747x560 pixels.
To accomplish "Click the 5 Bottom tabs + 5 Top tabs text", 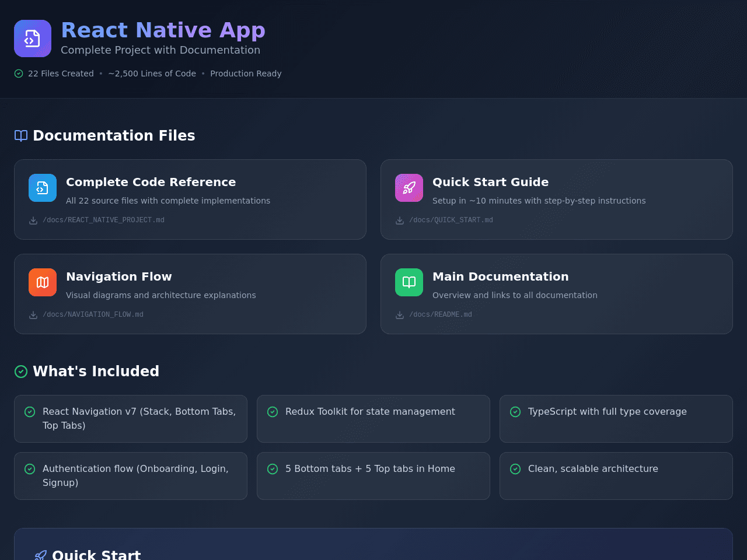I will click(x=370, y=469).
